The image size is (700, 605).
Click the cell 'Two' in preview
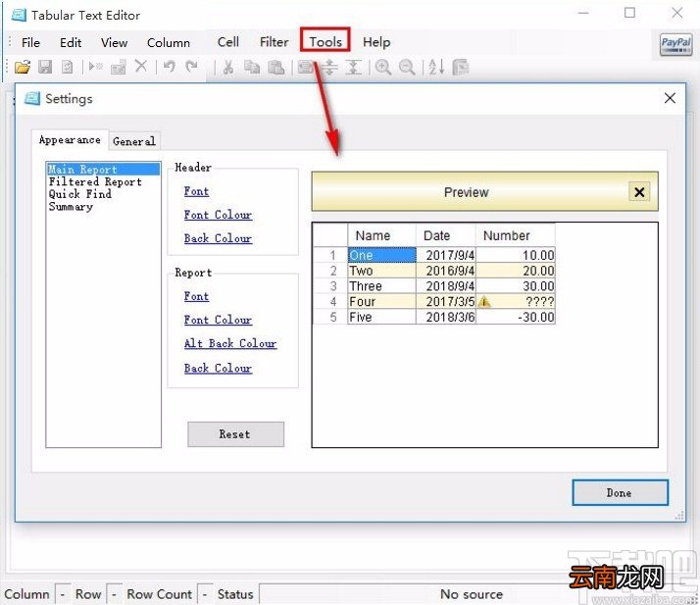coord(381,271)
